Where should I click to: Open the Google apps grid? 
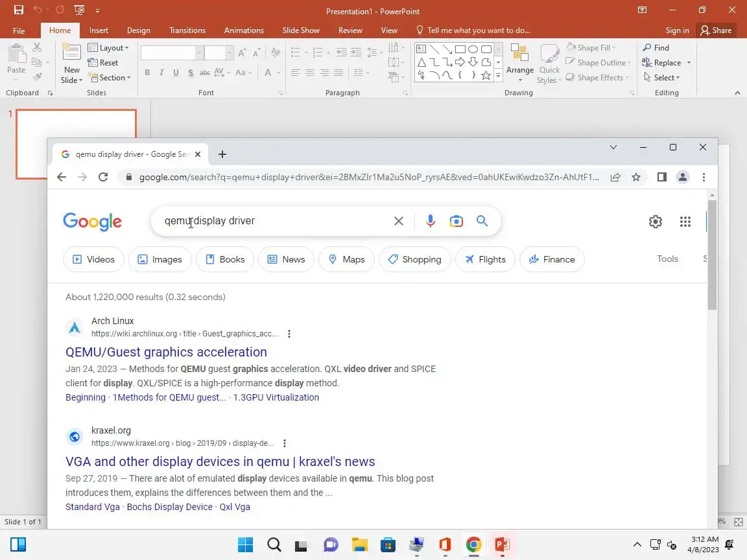click(685, 222)
